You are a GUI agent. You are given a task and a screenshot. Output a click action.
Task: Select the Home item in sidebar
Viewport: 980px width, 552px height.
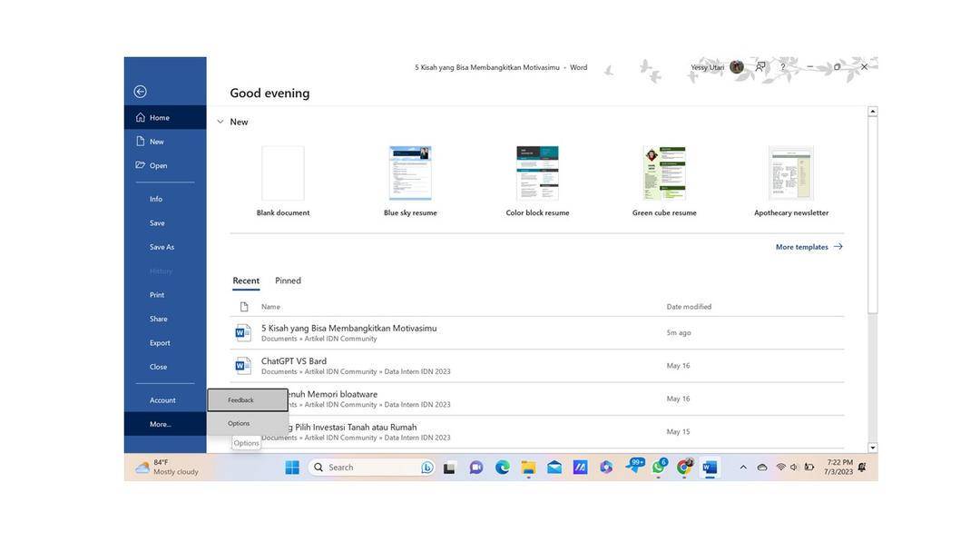[x=165, y=117]
